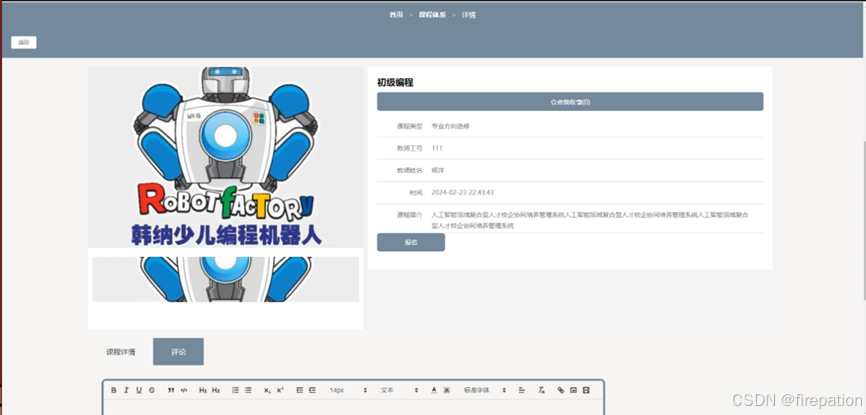Toggle bold formatting in the comment editor
This screenshot has width=866, height=415.
tap(114, 390)
